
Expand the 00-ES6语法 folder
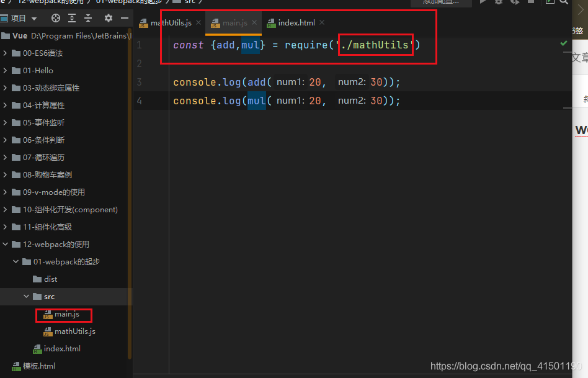pyautogui.click(x=5, y=53)
